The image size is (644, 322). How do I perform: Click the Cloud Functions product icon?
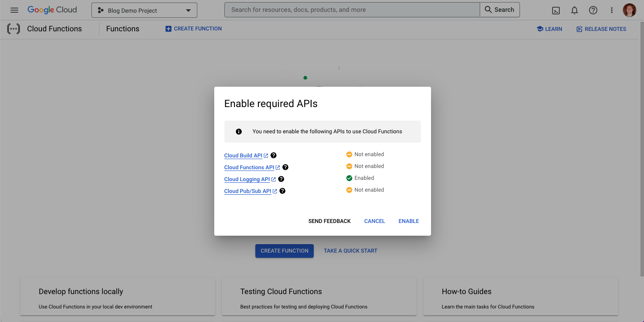click(14, 29)
